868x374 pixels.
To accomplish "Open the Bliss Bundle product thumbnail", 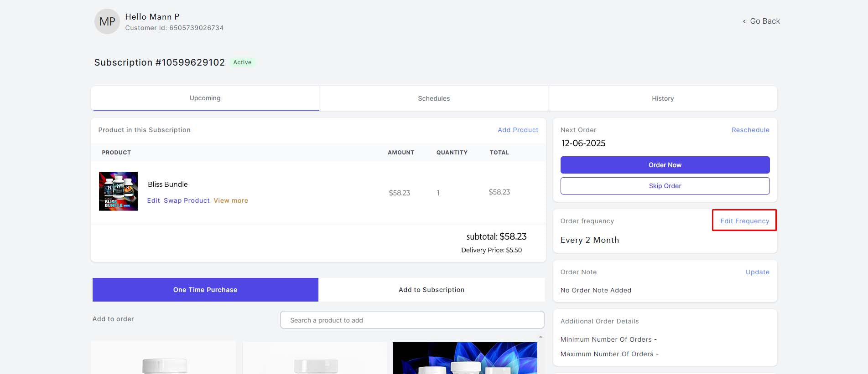I will pos(118,191).
